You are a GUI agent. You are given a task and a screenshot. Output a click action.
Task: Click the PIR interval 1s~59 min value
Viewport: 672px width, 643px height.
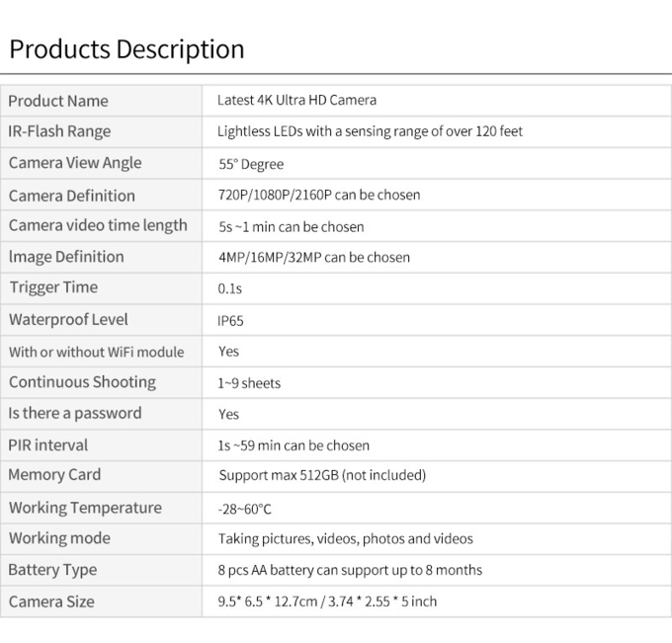point(294,445)
